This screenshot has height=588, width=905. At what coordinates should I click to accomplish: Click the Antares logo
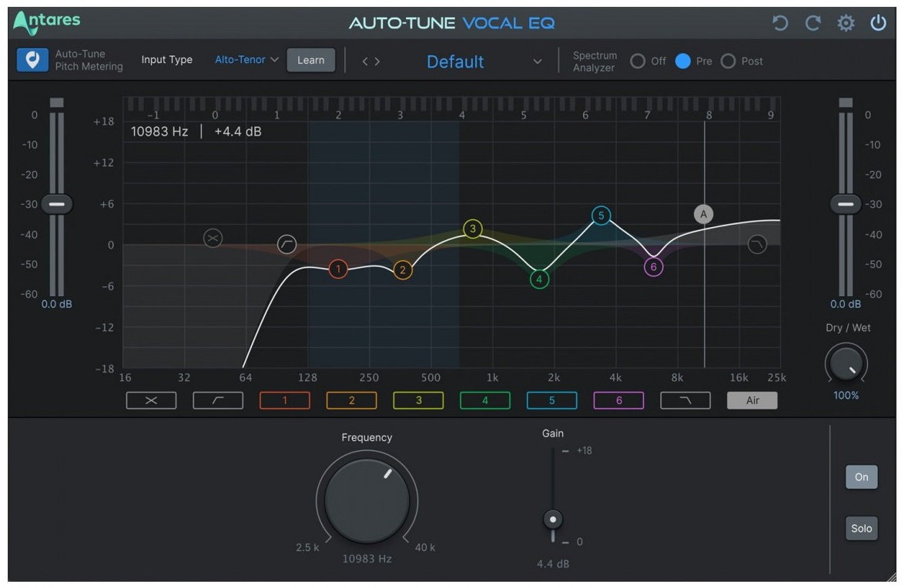point(47,22)
